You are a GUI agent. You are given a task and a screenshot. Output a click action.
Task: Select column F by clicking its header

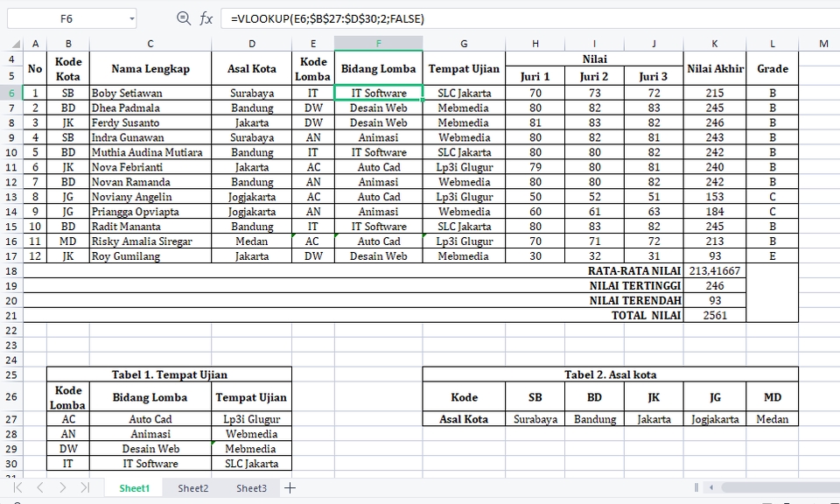378,42
